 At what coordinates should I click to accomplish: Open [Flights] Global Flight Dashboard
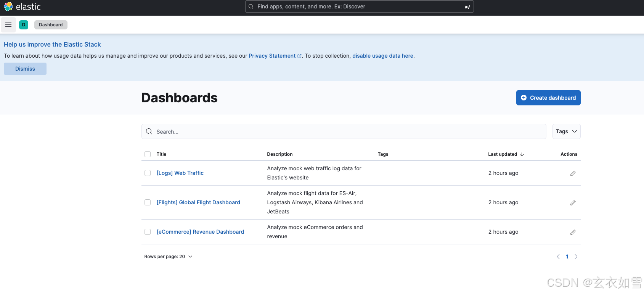(x=198, y=202)
